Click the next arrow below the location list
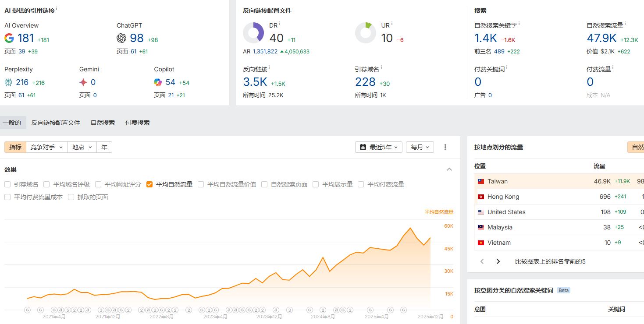Screen dimensions: 644x324 [x=498, y=261]
